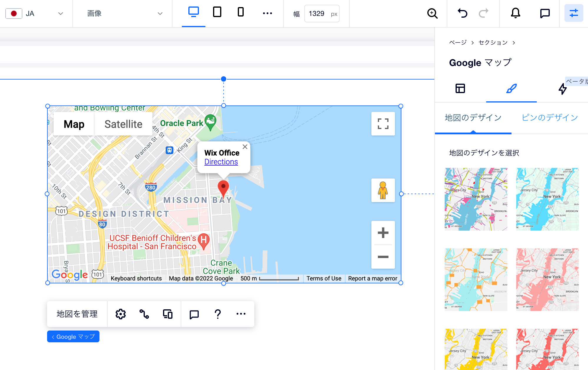Select the coral-pink map design
588x370 pixels.
click(547, 280)
